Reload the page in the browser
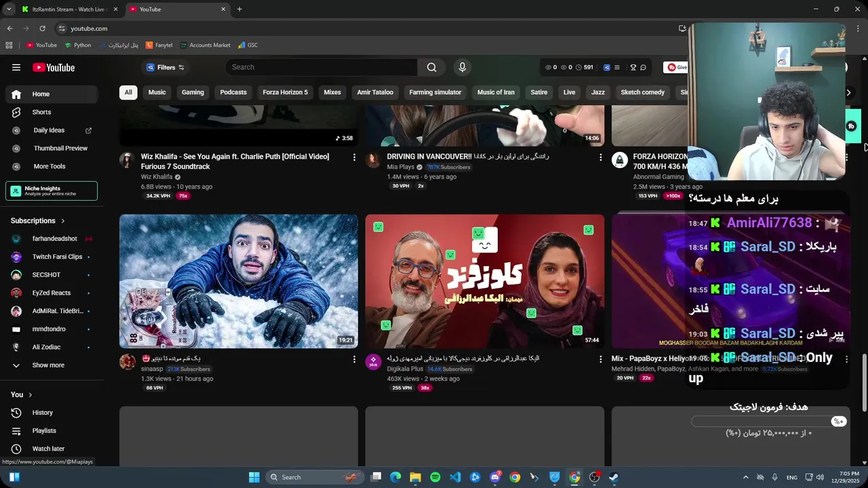868x488 pixels. click(42, 28)
